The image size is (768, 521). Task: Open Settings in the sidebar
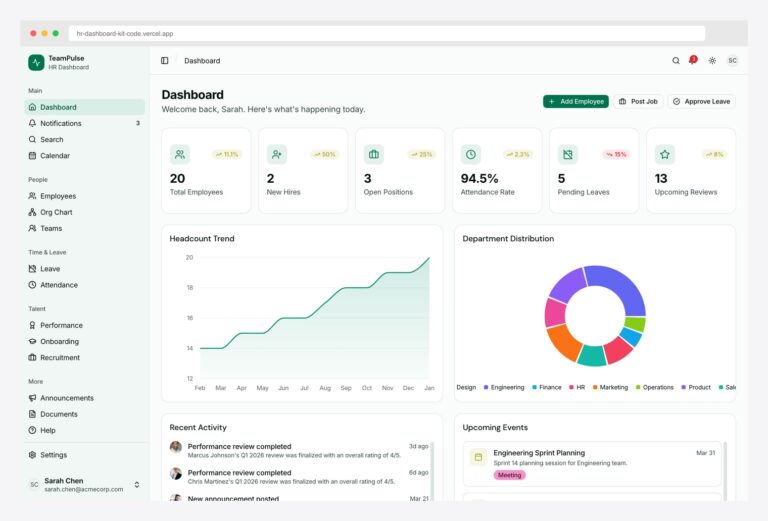84,455
